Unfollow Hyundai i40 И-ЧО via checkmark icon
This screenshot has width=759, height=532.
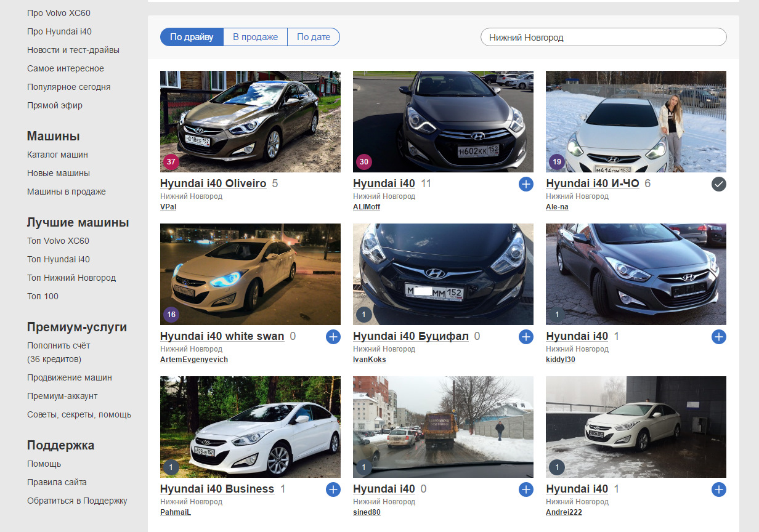718,184
